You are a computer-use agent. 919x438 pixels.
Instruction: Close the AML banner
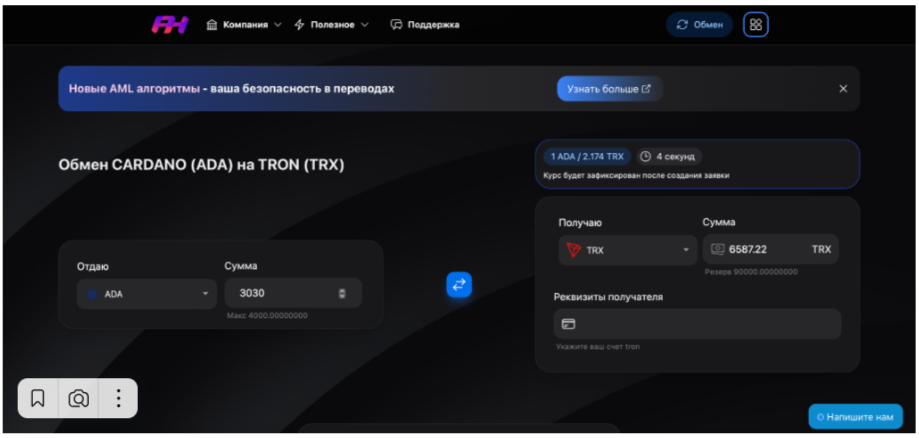[843, 89]
